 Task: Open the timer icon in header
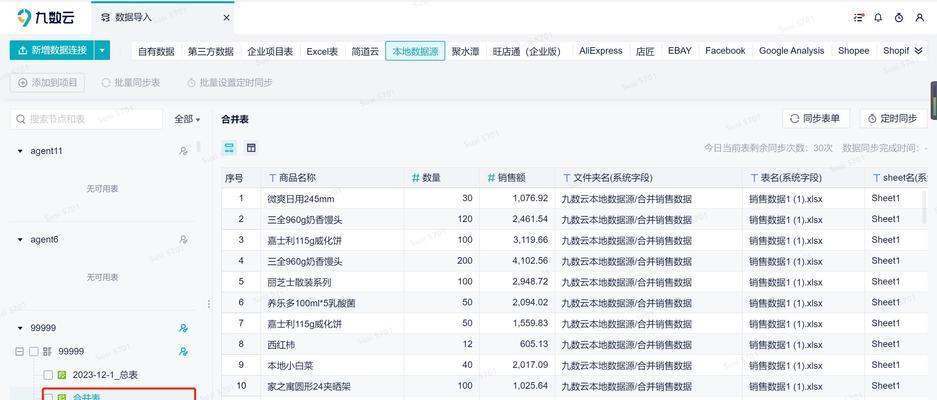coord(899,18)
